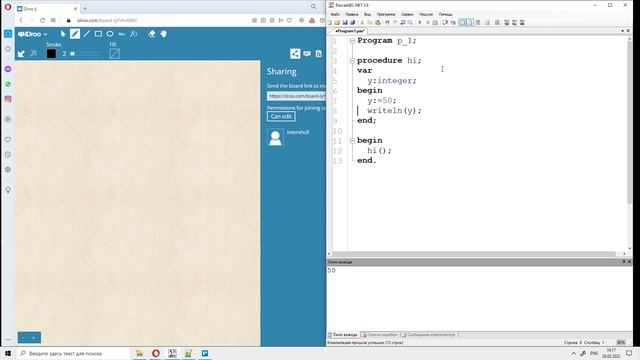Reload the page in Opera
640x360 pixels.
[x=42, y=20]
